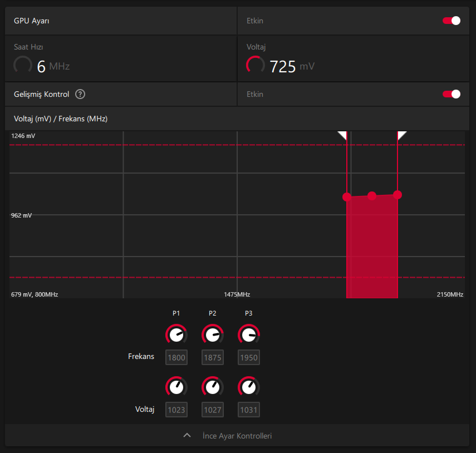Open the Gelişmiş Kontrol help icon
476x453 pixels.
tap(80, 94)
